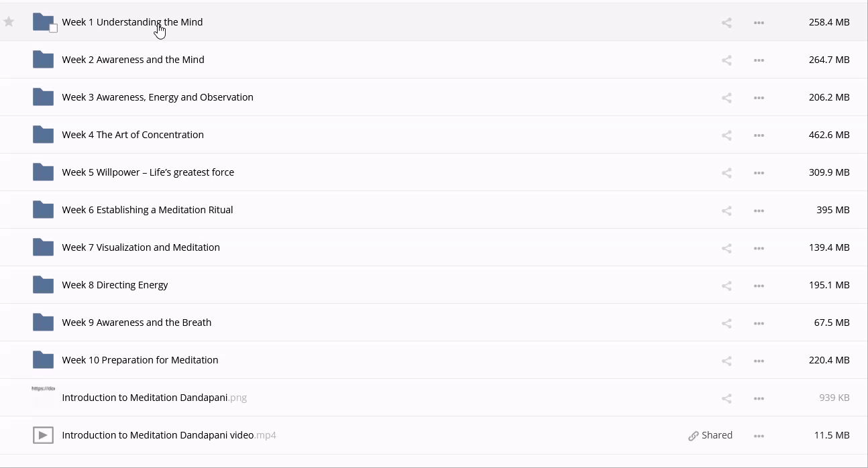Open the Week 5 Willpower folder name
Viewport: 868px width, 468px height.
[148, 172]
